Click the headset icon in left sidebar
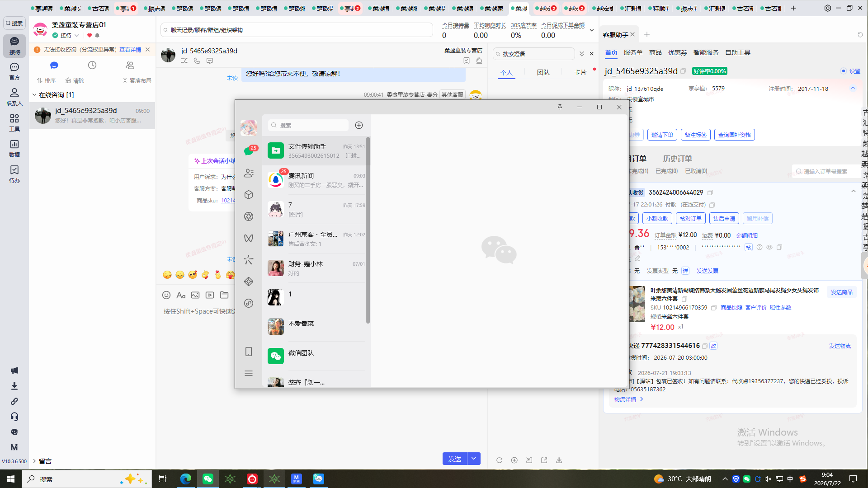This screenshot has height=488, width=868. 14,417
